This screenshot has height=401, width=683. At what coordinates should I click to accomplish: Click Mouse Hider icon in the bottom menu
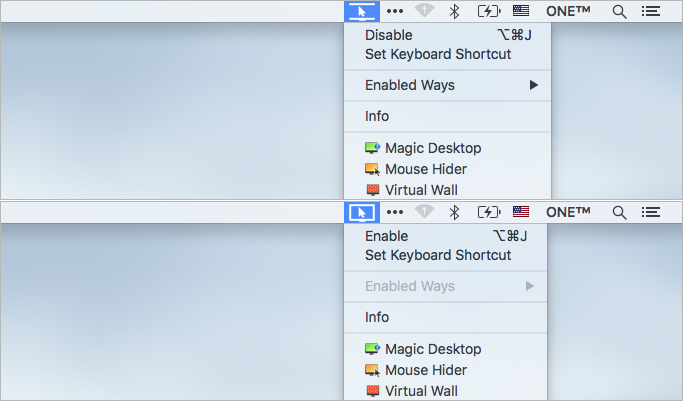tap(372, 370)
